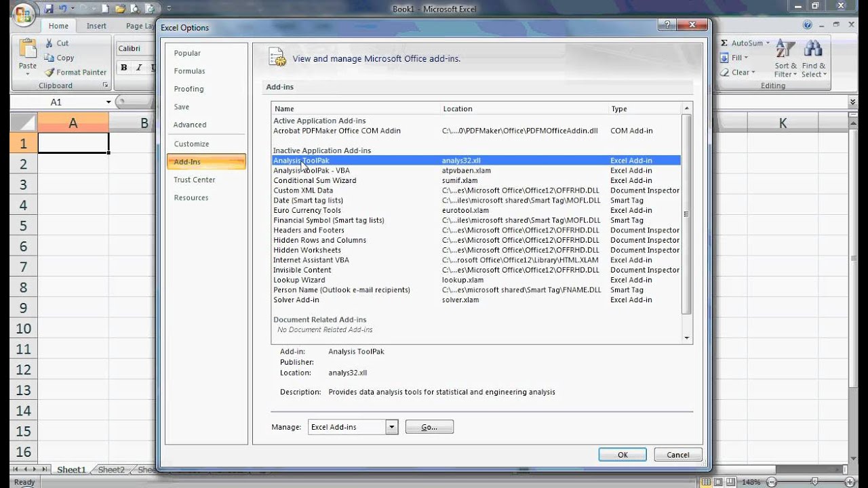Sort add-ins by Location column header

[x=524, y=108]
